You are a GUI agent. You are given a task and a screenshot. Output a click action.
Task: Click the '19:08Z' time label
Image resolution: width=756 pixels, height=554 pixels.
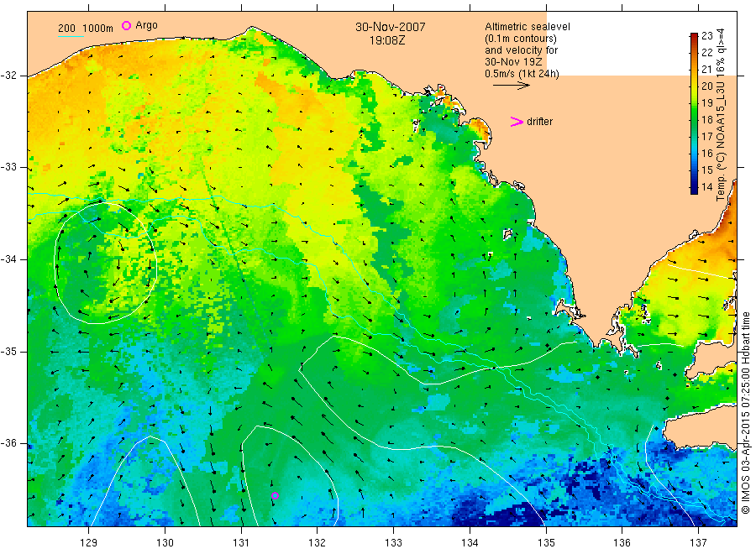tap(387, 40)
